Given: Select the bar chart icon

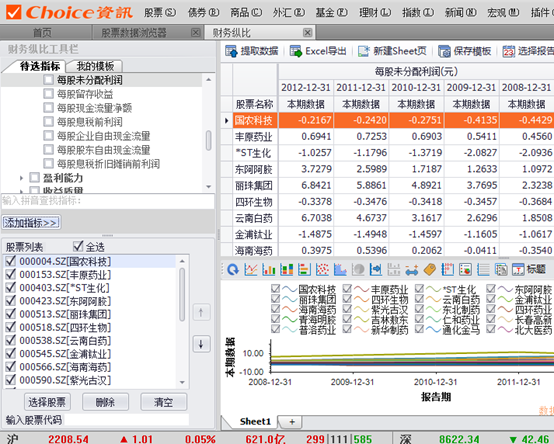Looking at the screenshot, I should 269,270.
